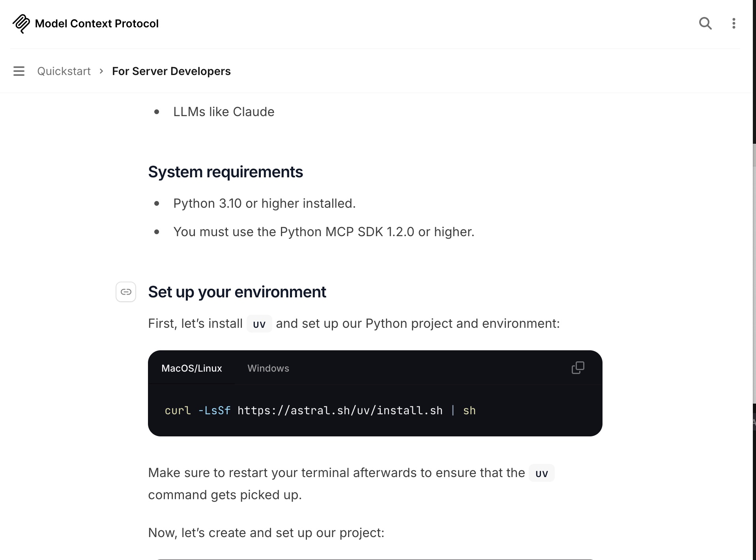Image resolution: width=756 pixels, height=560 pixels.
Task: Click the Model Context Protocol title
Action: click(x=97, y=24)
